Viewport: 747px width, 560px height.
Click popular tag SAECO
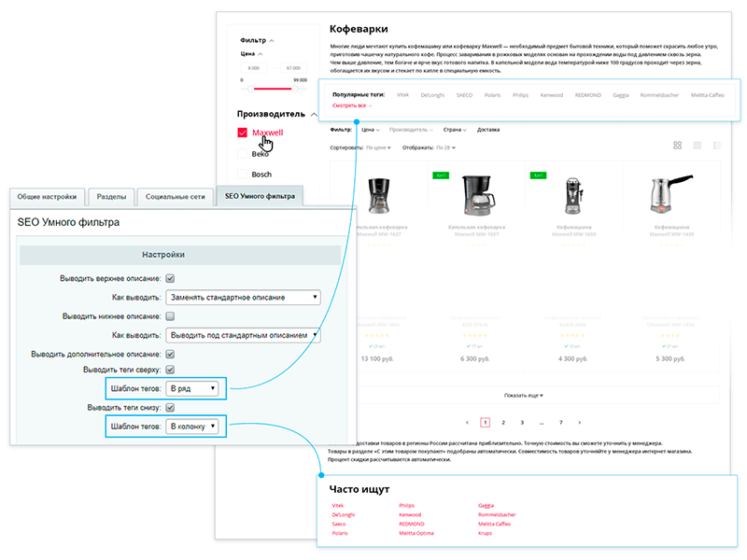tap(464, 95)
